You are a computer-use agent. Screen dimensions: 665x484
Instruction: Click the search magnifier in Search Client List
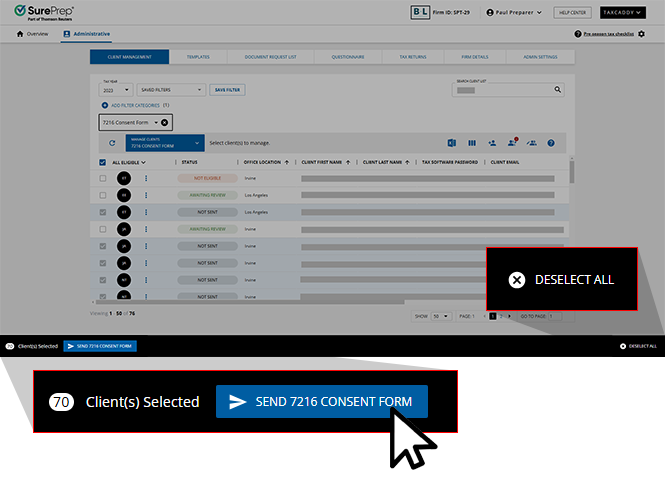pos(558,90)
